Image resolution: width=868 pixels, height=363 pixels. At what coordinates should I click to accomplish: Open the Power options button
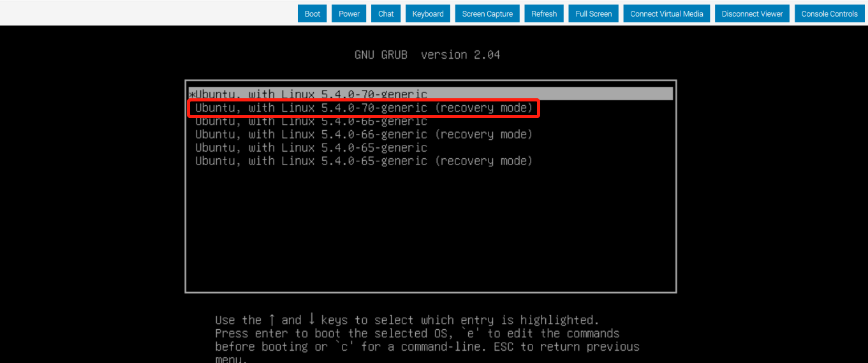[x=349, y=13]
